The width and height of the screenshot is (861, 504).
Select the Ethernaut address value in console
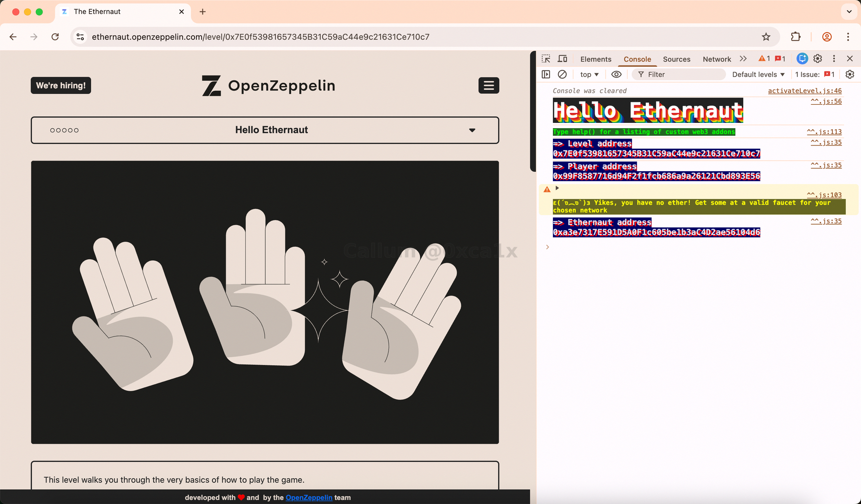[x=656, y=232]
